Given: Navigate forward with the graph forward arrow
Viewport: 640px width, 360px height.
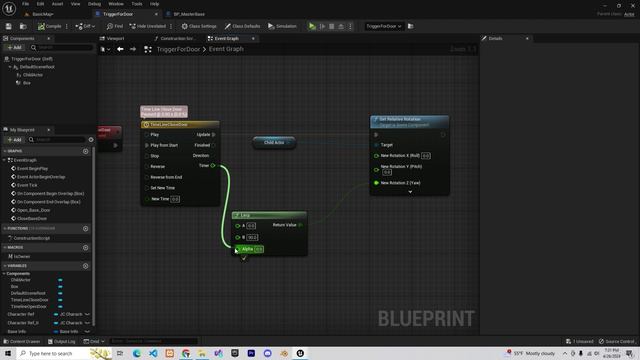Looking at the screenshot, I should pyautogui.click(x=133, y=49).
